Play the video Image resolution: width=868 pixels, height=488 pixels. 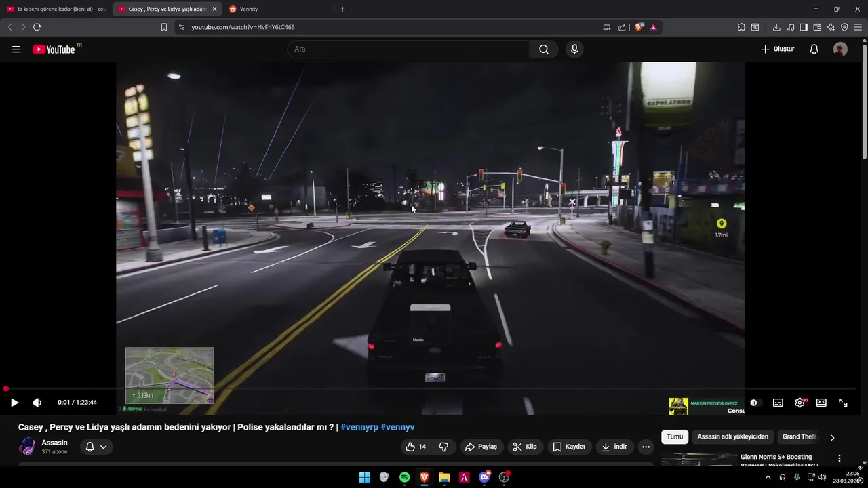click(x=14, y=403)
